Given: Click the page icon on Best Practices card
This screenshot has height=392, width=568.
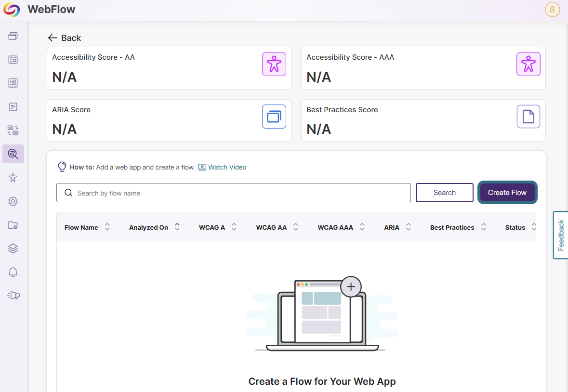Looking at the screenshot, I should tap(528, 117).
